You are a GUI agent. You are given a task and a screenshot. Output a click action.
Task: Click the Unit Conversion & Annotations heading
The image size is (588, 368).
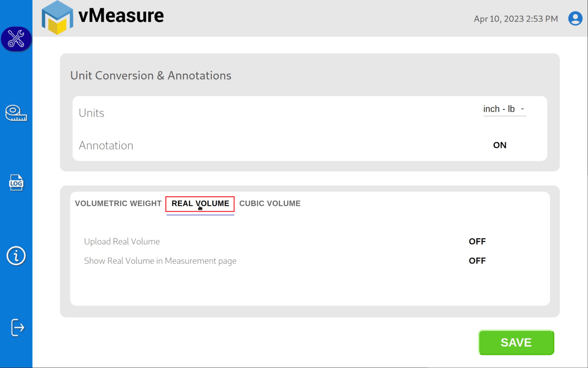pyautogui.click(x=151, y=76)
